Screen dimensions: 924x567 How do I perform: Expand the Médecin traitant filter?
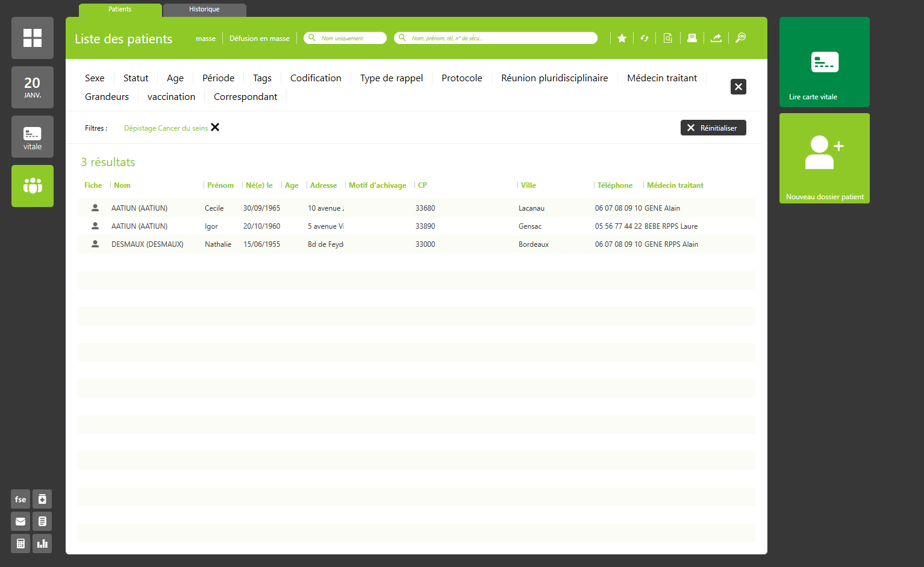coord(661,78)
